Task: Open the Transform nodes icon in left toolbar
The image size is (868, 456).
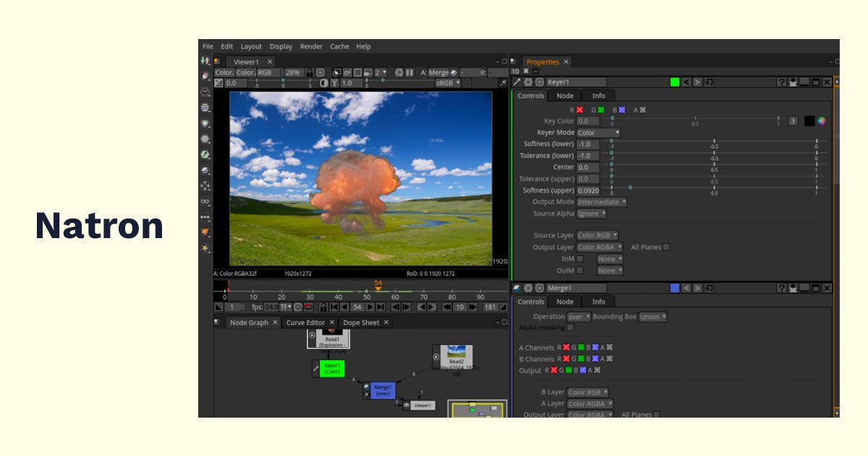Action: coord(205,186)
